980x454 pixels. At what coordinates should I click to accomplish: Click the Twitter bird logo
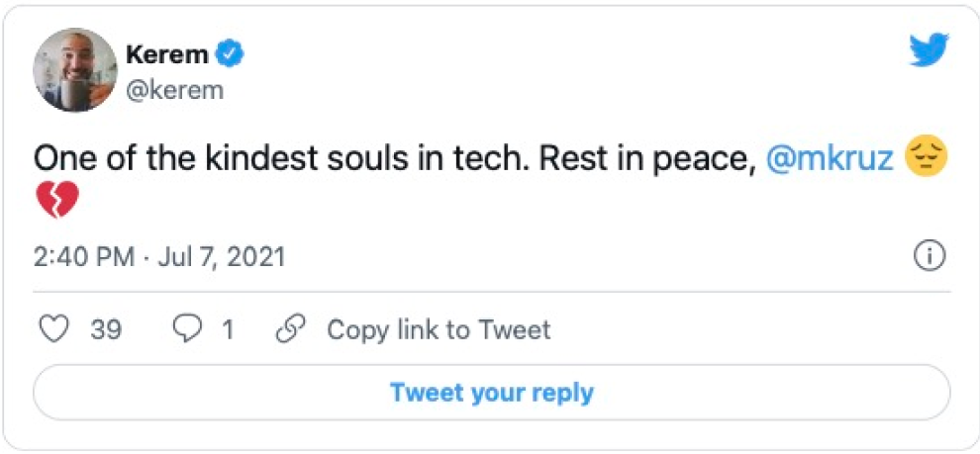click(930, 50)
